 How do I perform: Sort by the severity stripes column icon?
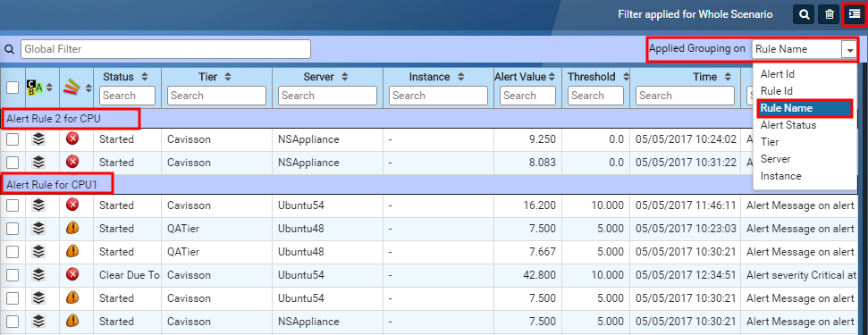(72, 87)
